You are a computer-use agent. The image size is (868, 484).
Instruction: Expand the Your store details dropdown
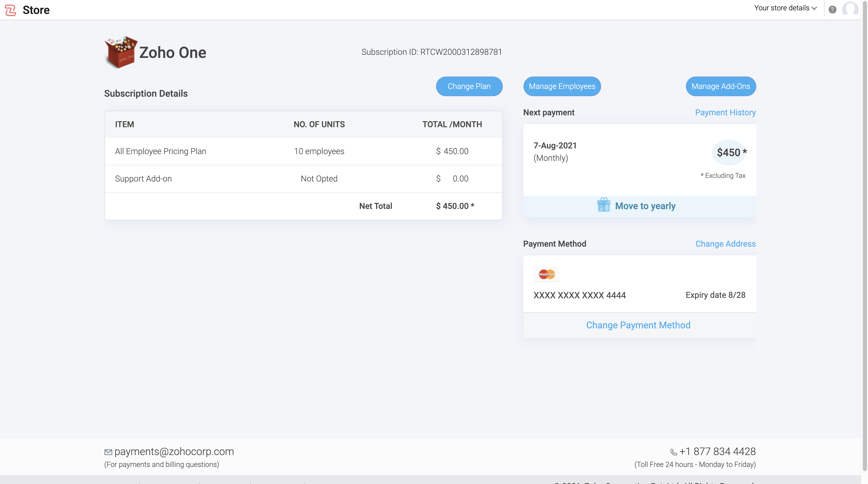pyautogui.click(x=785, y=8)
